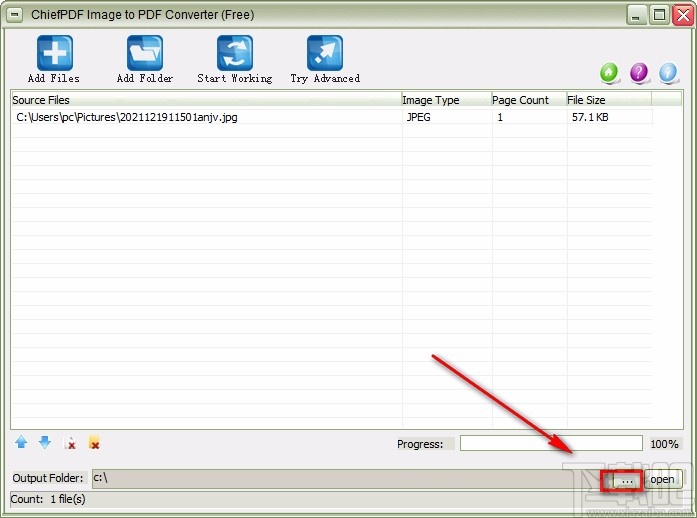697x518 pixels.
Task: Open the green home icon
Action: coord(609,72)
